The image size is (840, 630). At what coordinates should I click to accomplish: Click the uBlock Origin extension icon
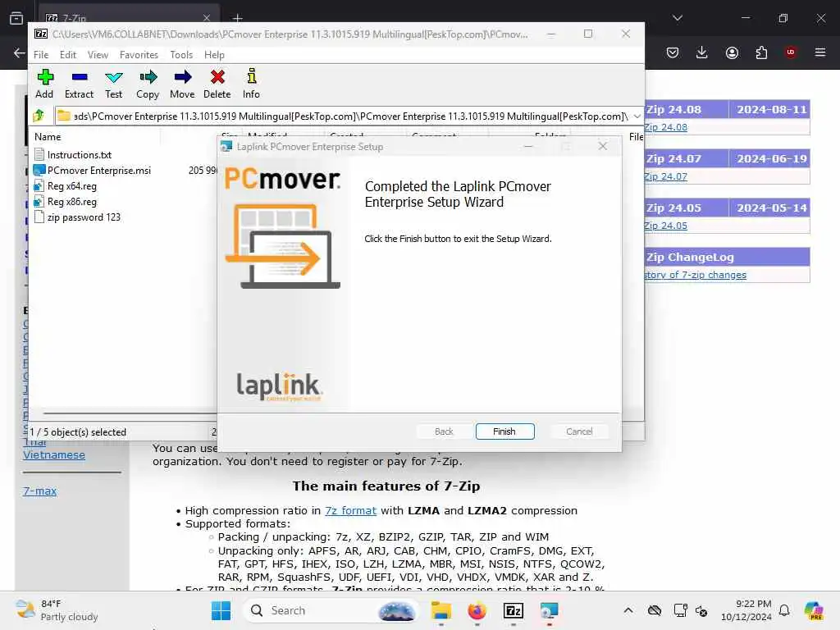point(791,52)
